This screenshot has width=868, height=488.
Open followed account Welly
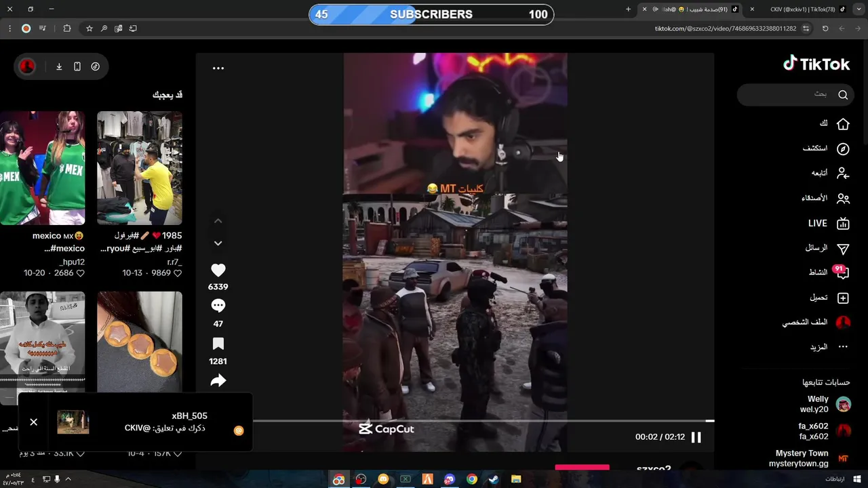coord(825,405)
